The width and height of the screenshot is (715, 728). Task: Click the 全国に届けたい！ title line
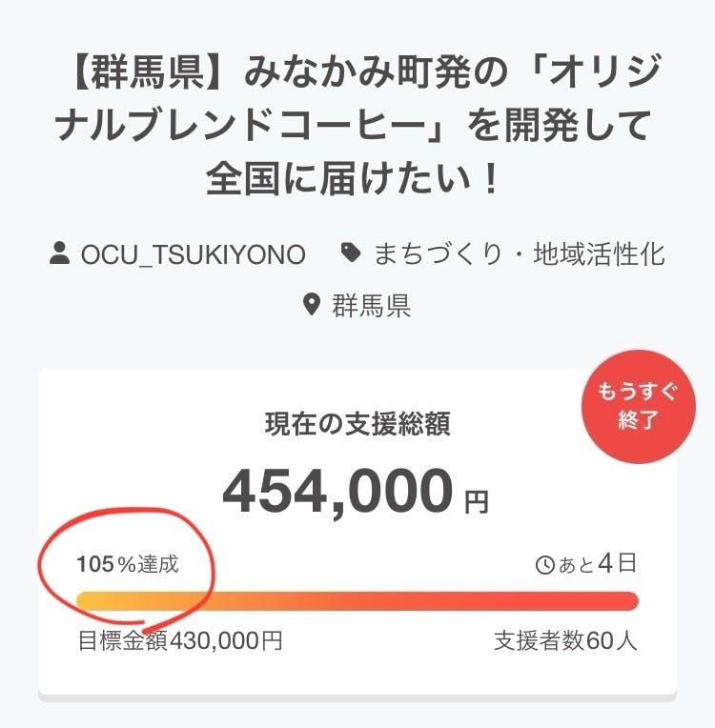click(357, 178)
